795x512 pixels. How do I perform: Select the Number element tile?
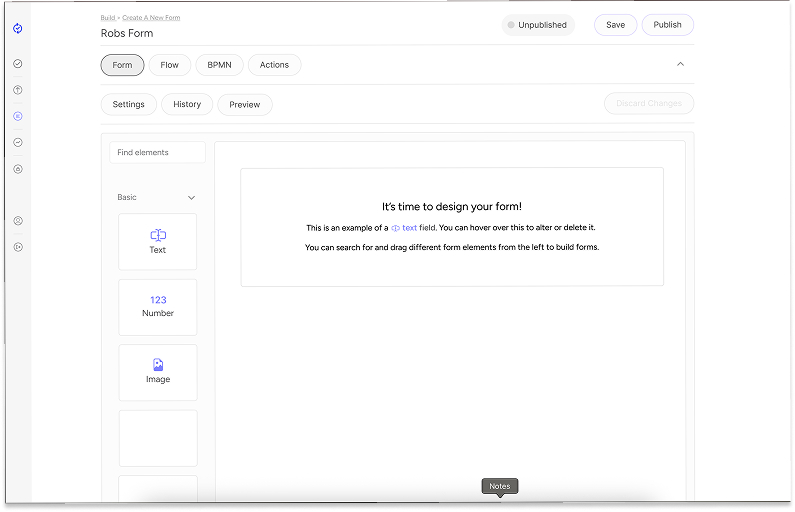[158, 306]
